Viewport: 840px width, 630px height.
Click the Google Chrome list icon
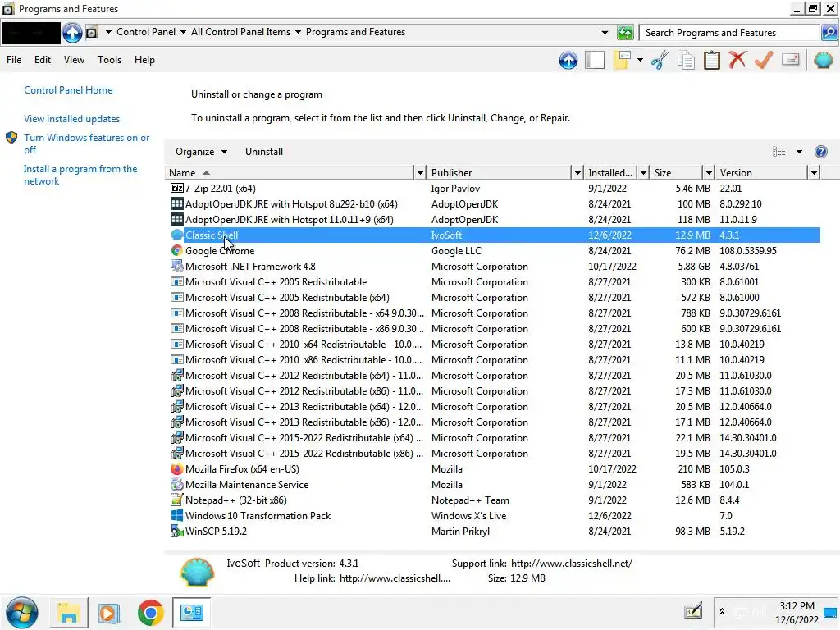[177, 251]
